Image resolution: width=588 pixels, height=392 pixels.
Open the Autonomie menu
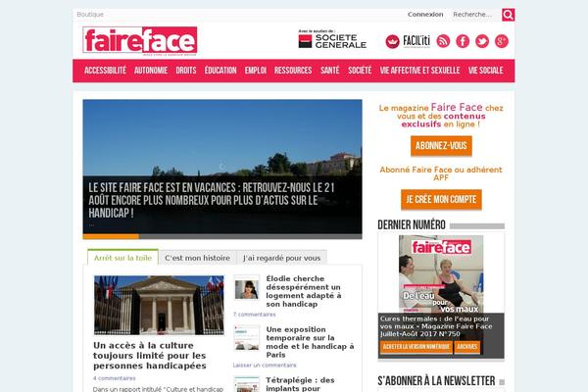click(151, 71)
